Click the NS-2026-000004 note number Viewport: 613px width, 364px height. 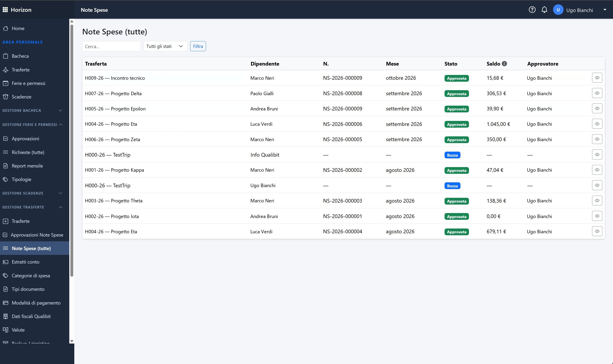[x=342, y=232]
